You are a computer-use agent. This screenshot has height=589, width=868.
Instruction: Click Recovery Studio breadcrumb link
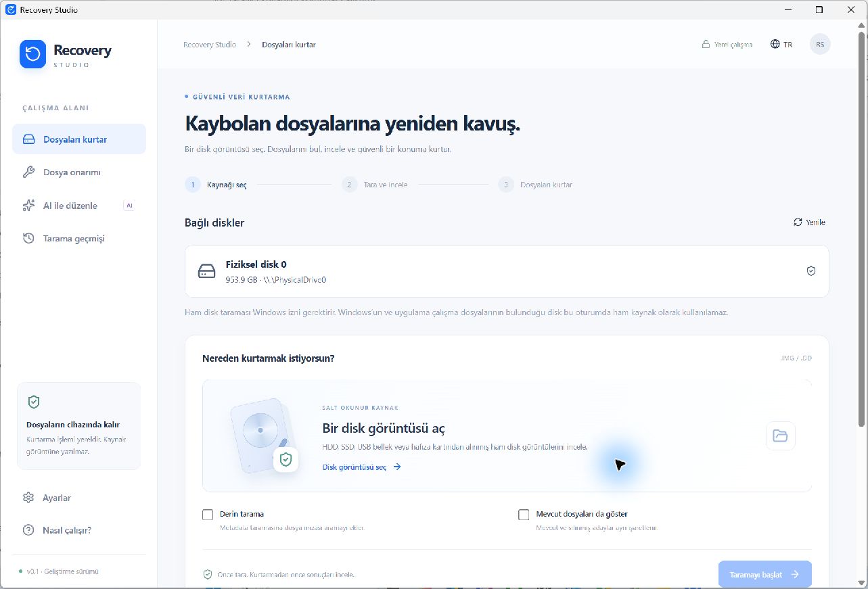(x=210, y=45)
